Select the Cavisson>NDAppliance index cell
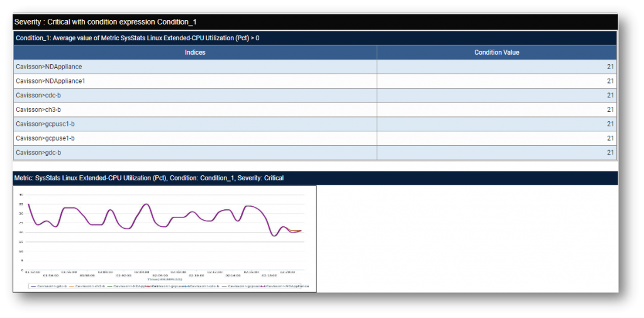This screenshot has width=644, height=318. click(x=195, y=67)
